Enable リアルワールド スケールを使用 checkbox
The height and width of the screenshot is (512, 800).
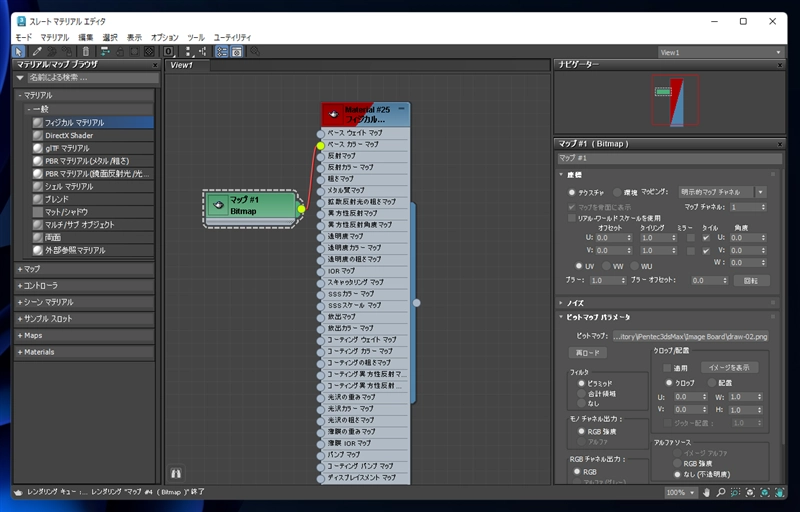[x=571, y=218]
